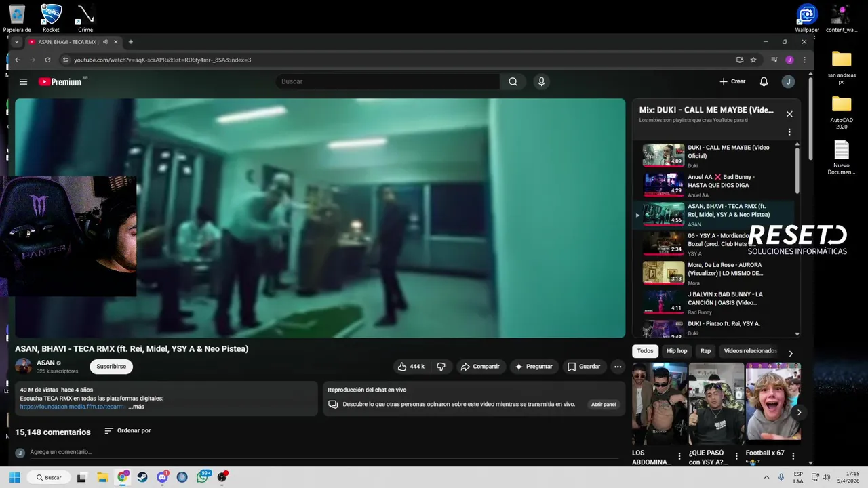Open san andreas pc folder
Viewport: 868px width, 488px height.
pyautogui.click(x=842, y=68)
